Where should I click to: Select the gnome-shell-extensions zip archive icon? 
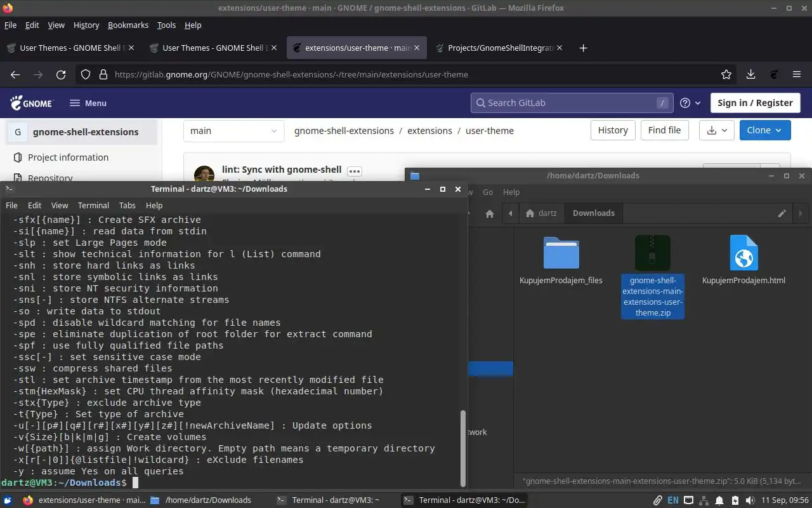point(653,253)
